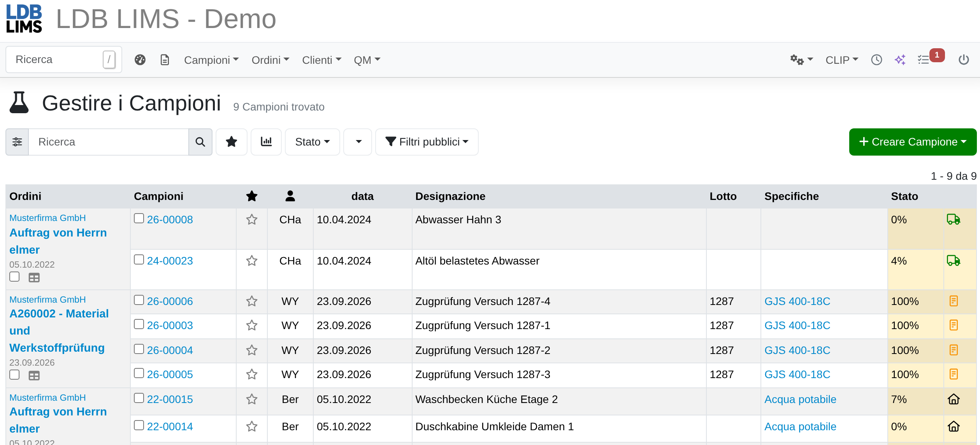Click the power logout icon
The image size is (980, 445).
[964, 60]
